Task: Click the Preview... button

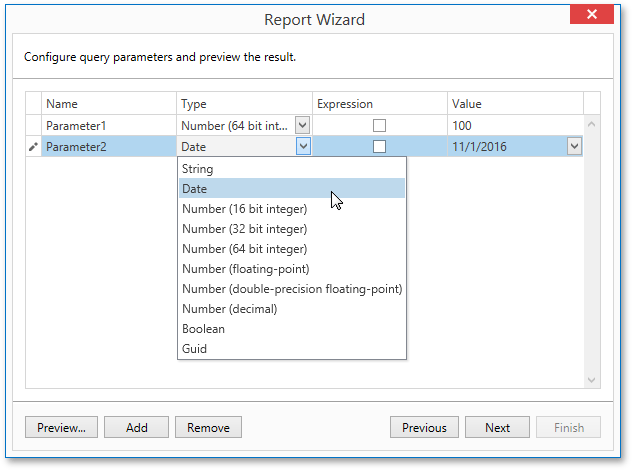Action: coord(61,427)
